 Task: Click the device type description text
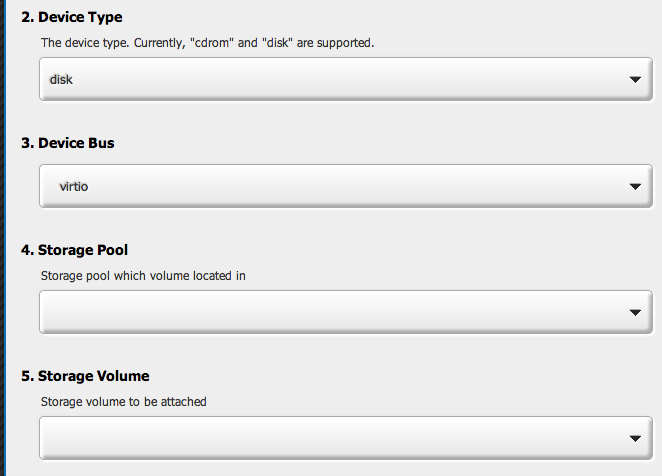tap(207, 43)
